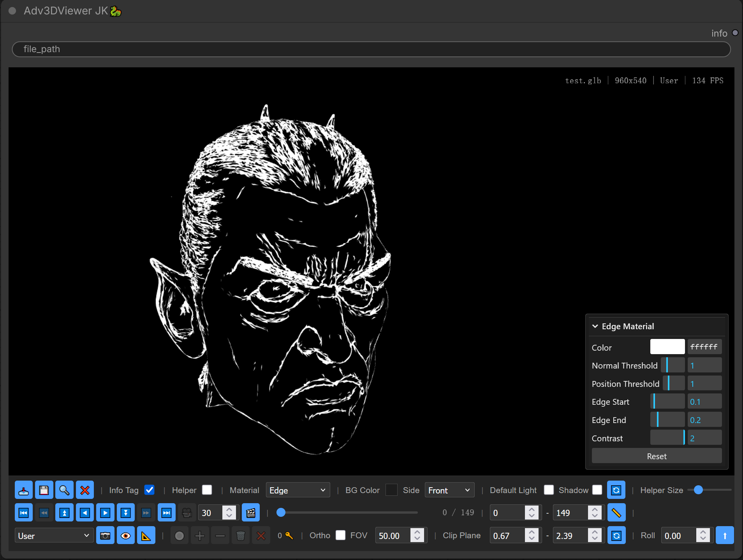The height and width of the screenshot is (560, 743).
Task: Click the minus remove keyframe icon
Action: point(220,536)
